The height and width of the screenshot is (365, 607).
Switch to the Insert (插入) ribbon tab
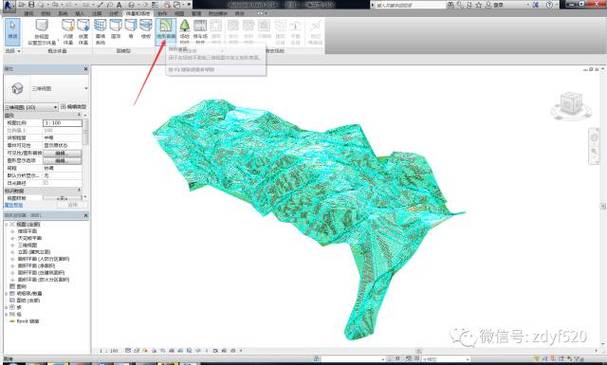click(79, 14)
